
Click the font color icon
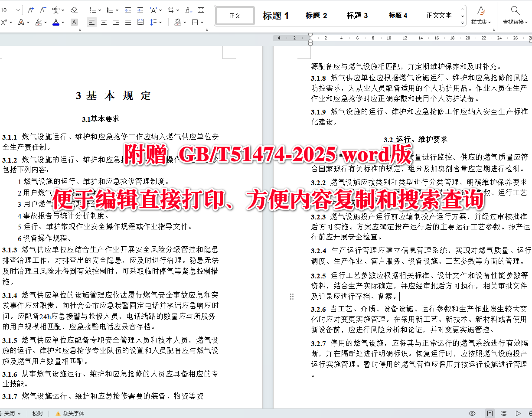[55, 22]
